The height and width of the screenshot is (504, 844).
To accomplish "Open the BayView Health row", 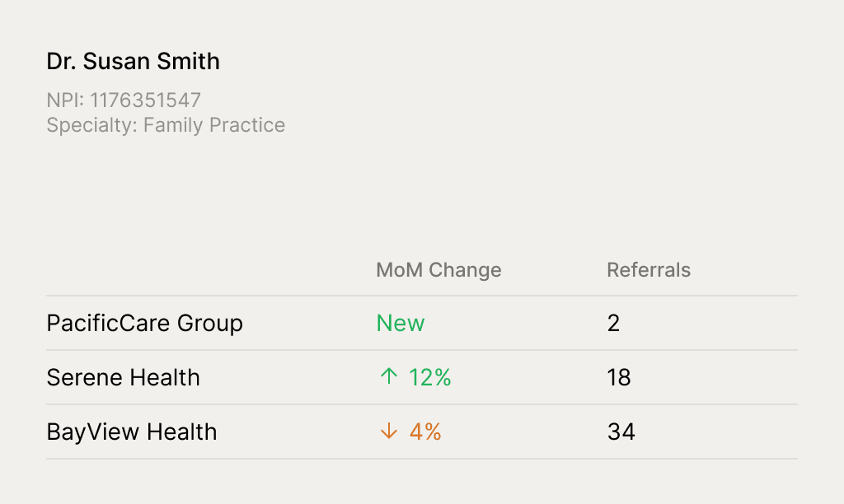I will (422, 432).
